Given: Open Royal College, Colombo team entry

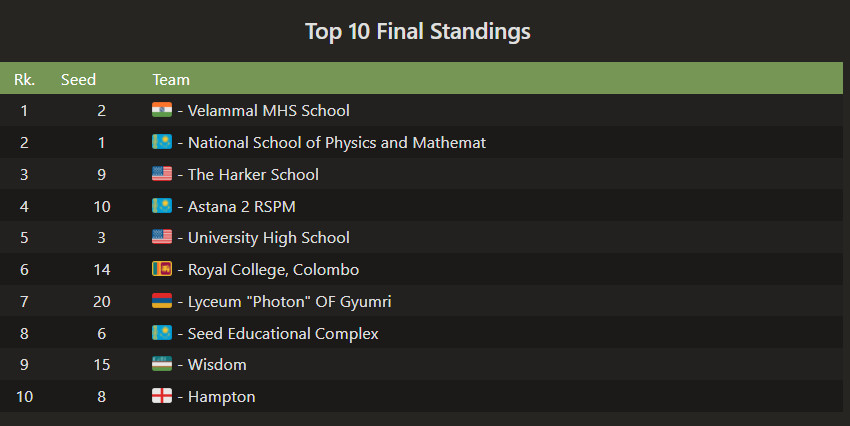Looking at the screenshot, I should (x=273, y=269).
